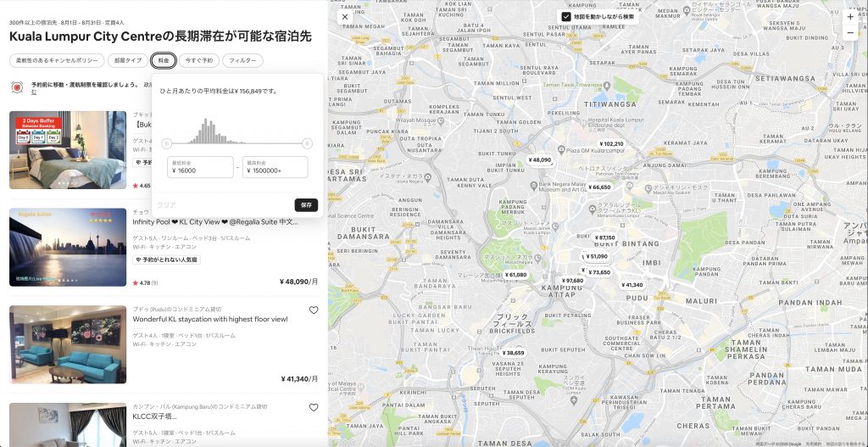Select the ¥66,650 map price marker
The height and width of the screenshot is (447, 868).
tap(599, 187)
